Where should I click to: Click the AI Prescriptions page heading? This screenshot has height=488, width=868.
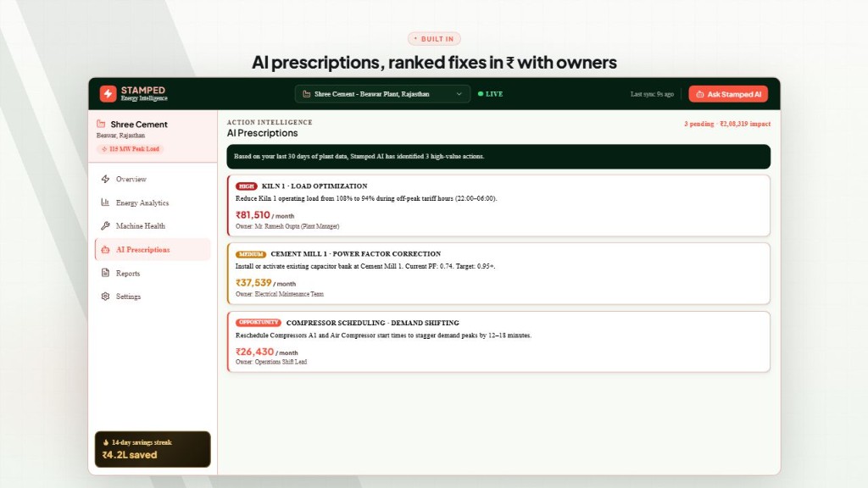coord(263,133)
